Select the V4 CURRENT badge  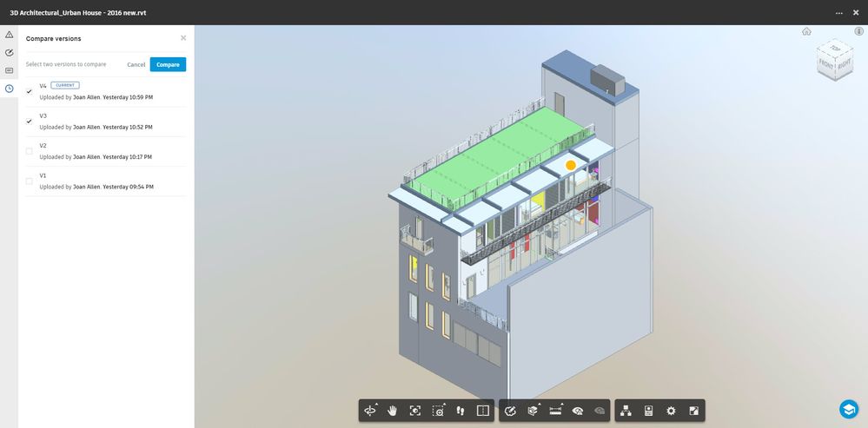[65, 85]
